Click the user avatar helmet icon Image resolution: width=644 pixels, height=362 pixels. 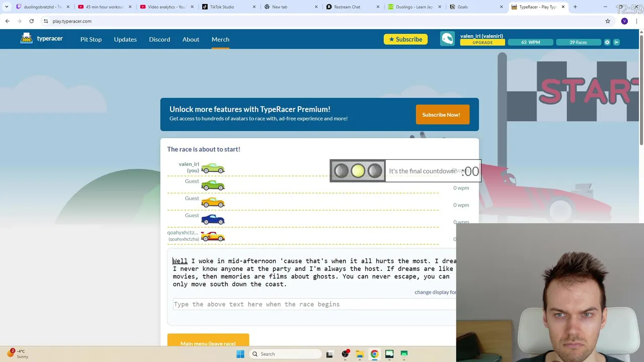point(447,39)
